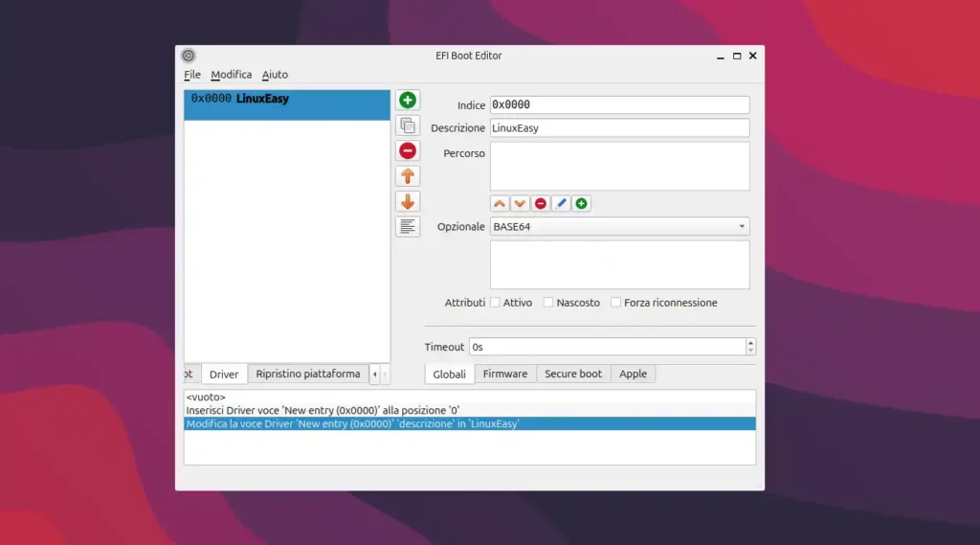The height and width of the screenshot is (545, 980).
Task: Click the text lines icon below the arrows
Action: click(408, 226)
